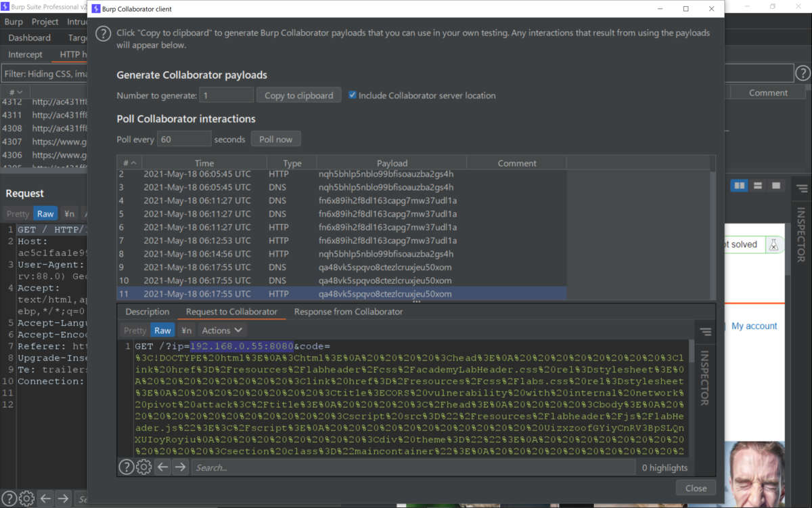The width and height of the screenshot is (812, 508).
Task: Open the Request to Collaborator tab
Action: pyautogui.click(x=231, y=312)
